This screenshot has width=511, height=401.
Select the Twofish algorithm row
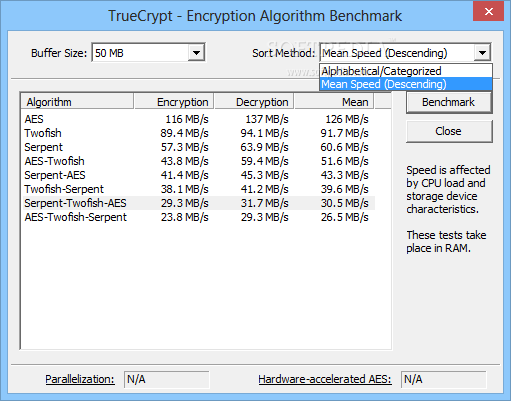[198, 133]
